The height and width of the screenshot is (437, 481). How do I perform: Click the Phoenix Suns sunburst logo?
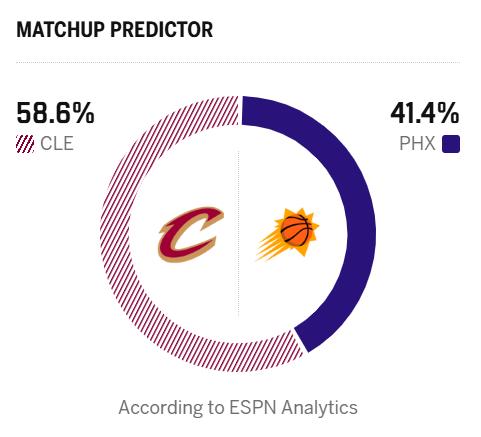click(x=287, y=234)
